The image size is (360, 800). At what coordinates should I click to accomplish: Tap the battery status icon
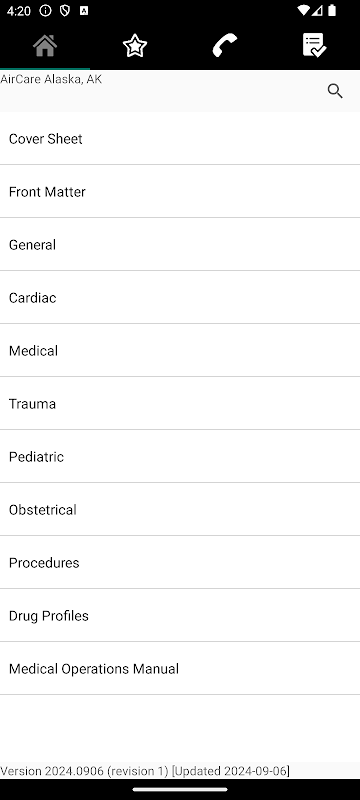[x=332, y=10]
